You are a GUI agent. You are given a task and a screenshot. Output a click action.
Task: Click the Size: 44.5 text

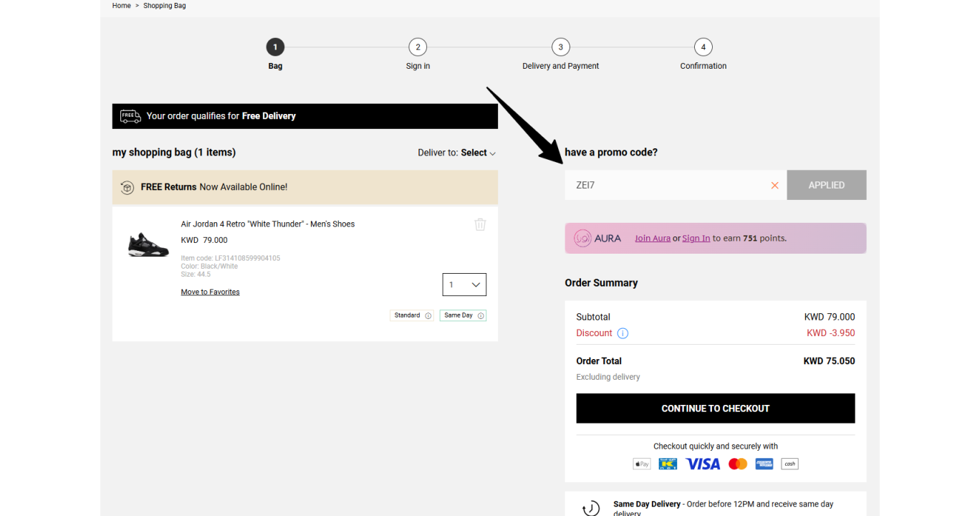click(196, 274)
